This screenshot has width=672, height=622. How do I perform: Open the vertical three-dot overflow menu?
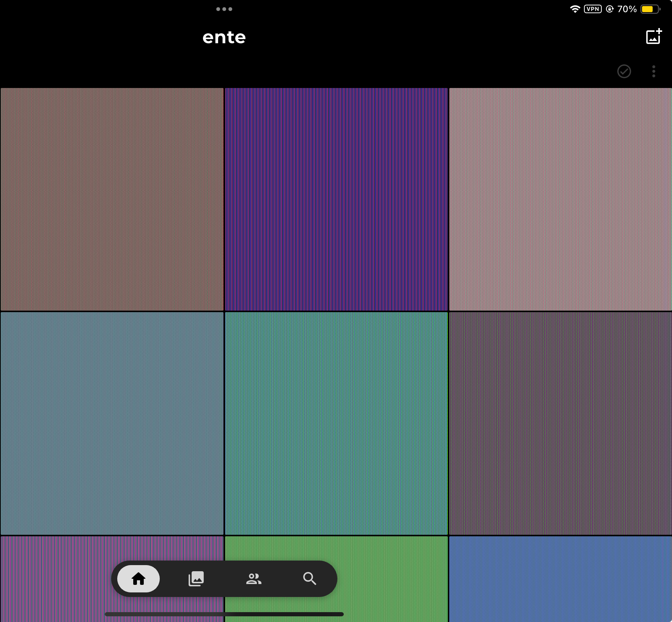click(653, 71)
